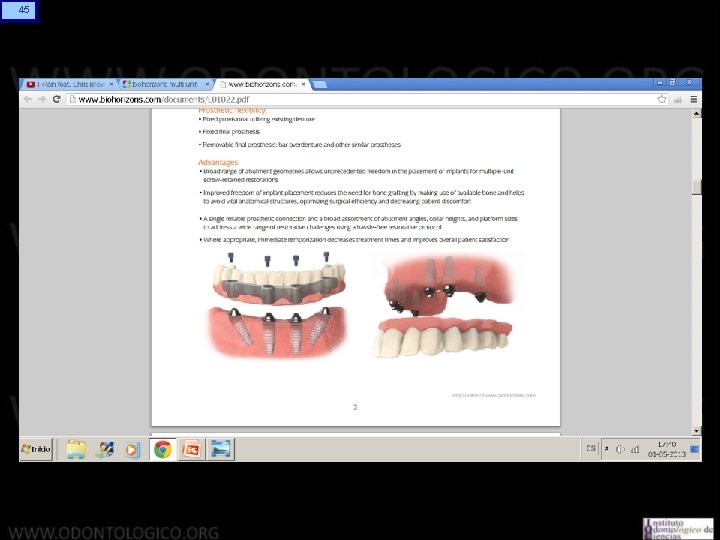Close the biohorizons multi unit tab
This screenshot has width=720, height=540.
click(x=207, y=84)
